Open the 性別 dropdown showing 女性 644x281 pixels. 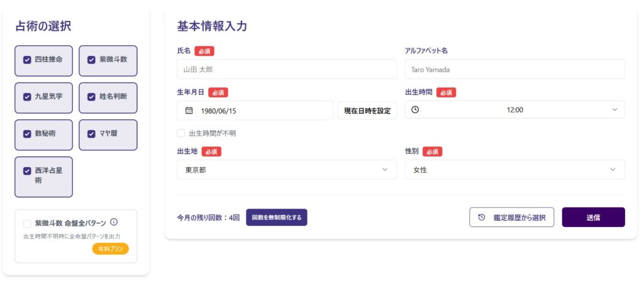(514, 170)
